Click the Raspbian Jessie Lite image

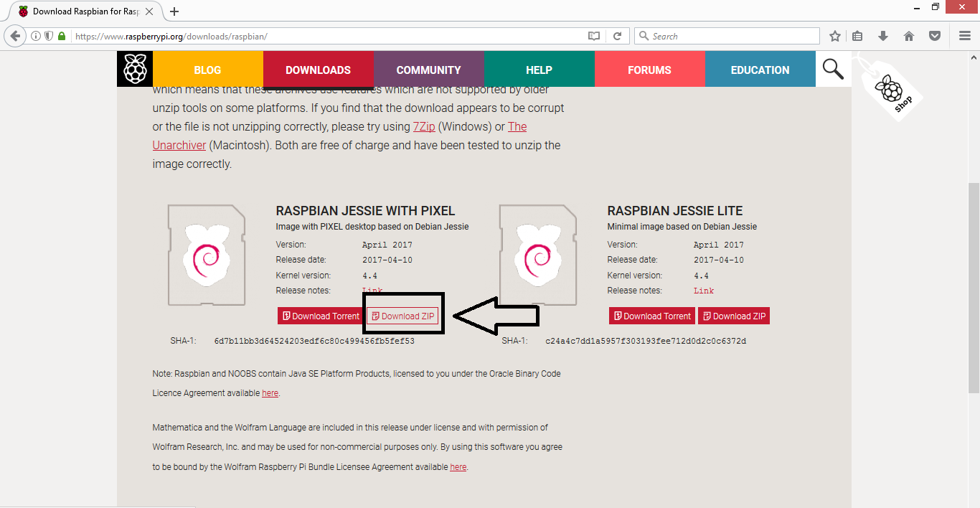pyautogui.click(x=537, y=255)
